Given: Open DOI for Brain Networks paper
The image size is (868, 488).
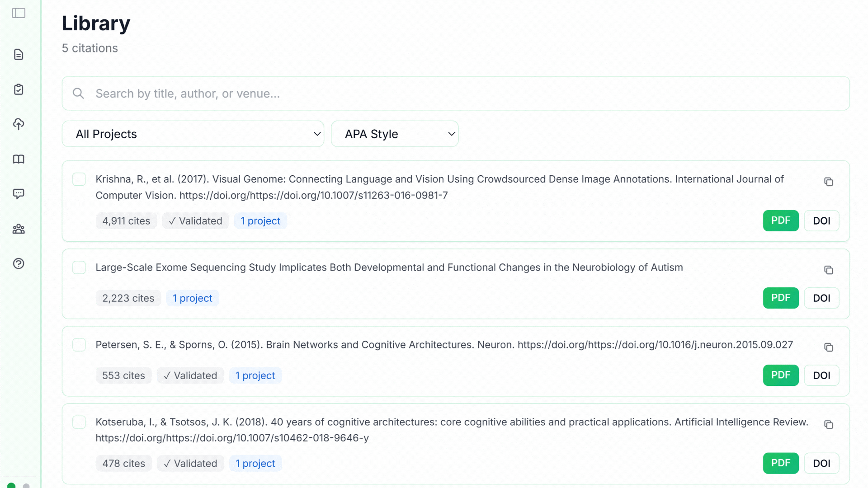Looking at the screenshot, I should point(821,375).
